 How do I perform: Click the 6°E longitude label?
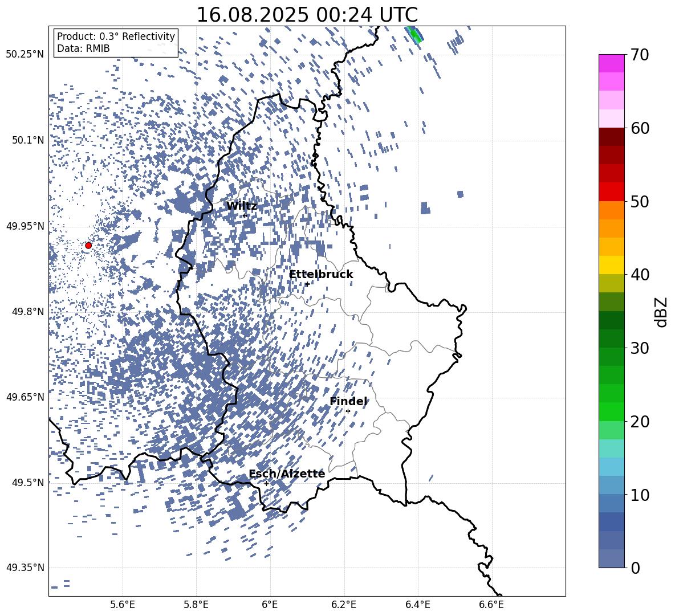point(270,605)
